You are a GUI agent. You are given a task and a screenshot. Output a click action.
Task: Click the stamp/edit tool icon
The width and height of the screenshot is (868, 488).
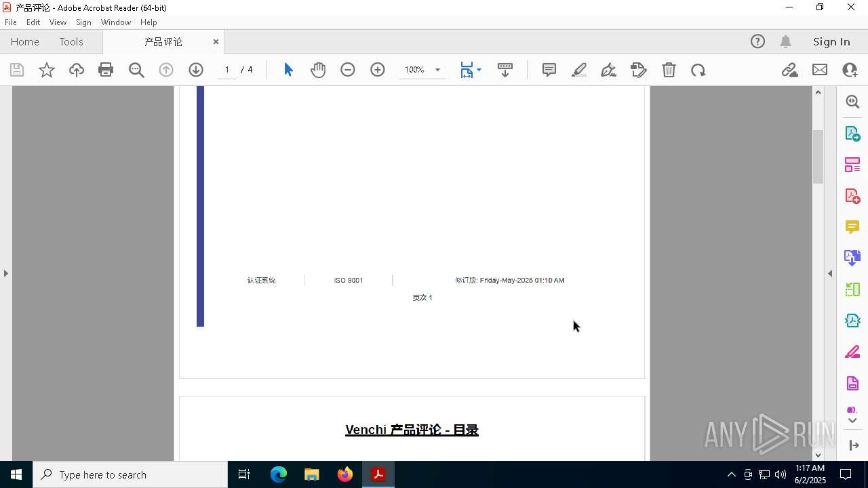click(639, 70)
